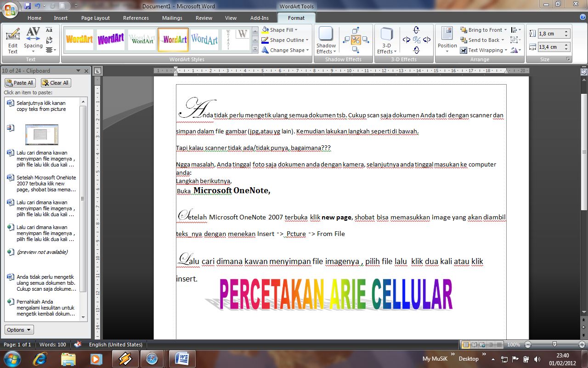Click the Edit Text button

pyautogui.click(x=13, y=40)
